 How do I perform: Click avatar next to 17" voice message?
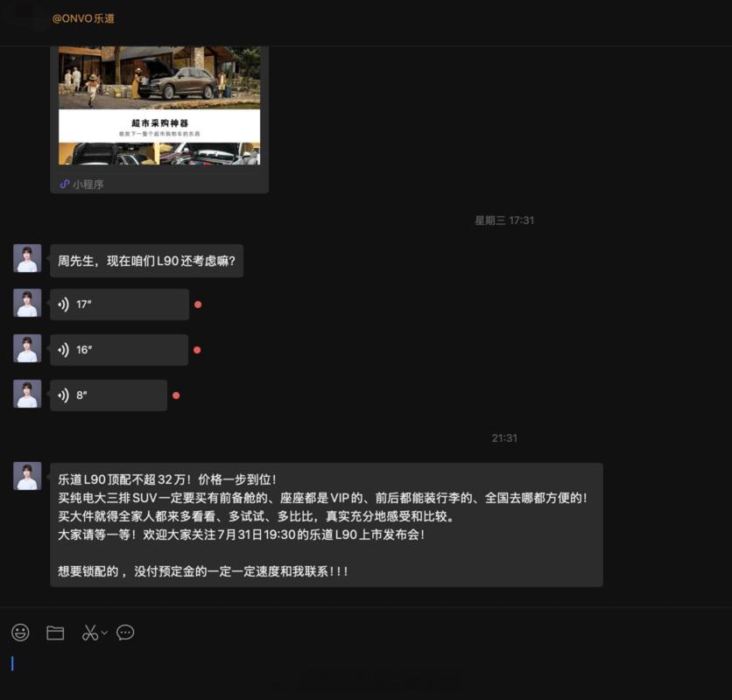point(27,303)
